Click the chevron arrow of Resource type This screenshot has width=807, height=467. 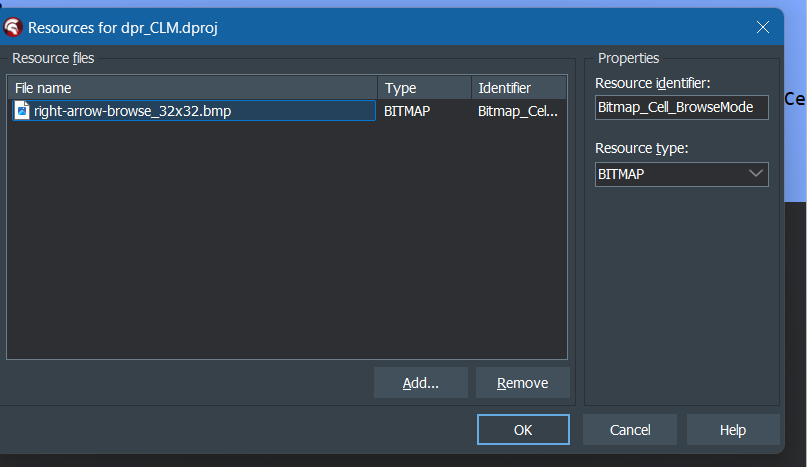(x=756, y=174)
